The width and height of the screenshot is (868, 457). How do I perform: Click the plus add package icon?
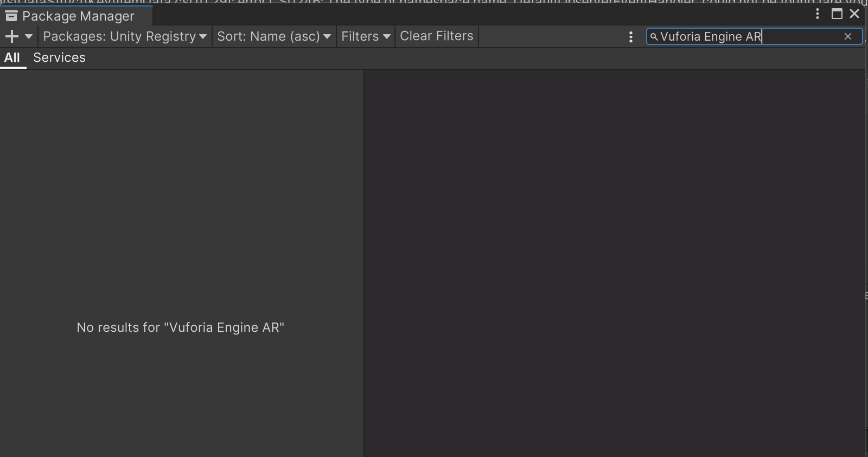11,36
